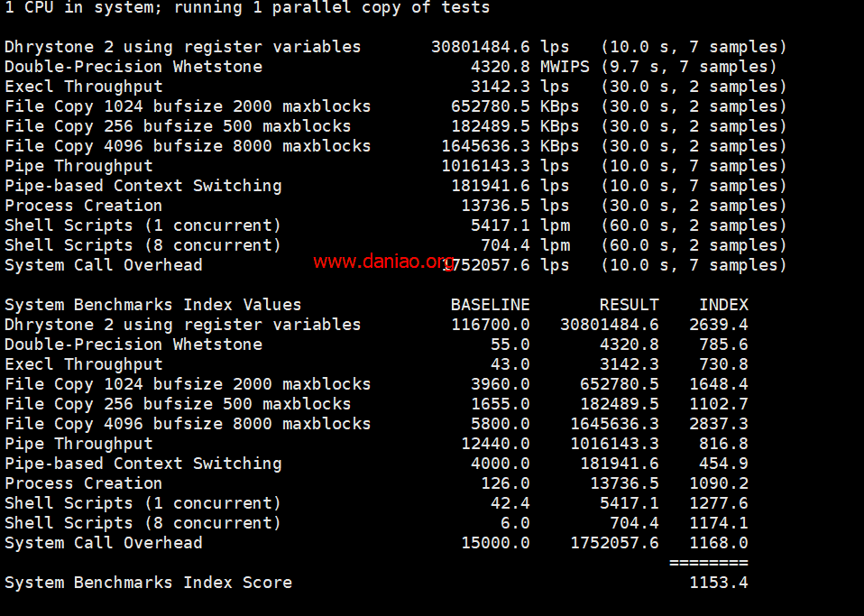The height and width of the screenshot is (616, 864).
Task: Click the "704.4 lpm" Shell Scripts result
Action: [x=525, y=245]
